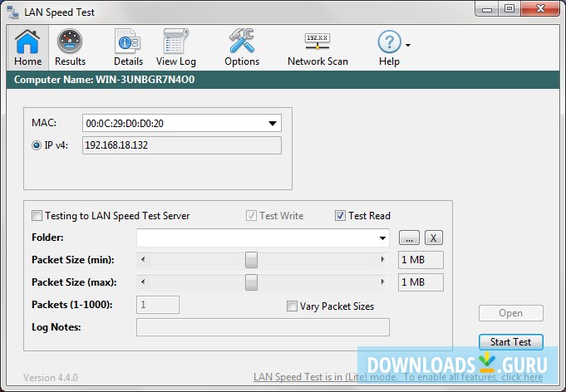Open the Lite mode enable all features link
Viewport: 566px width, 392px height.
(398, 377)
